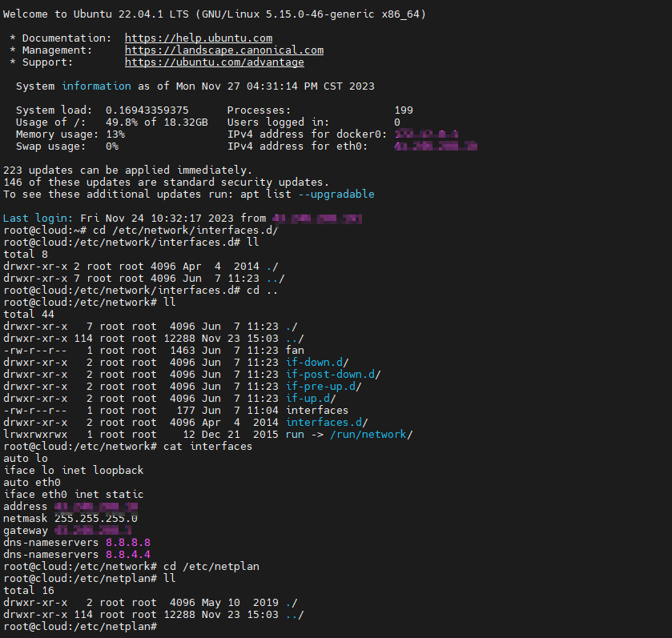Click the 'Welcome to Ubuntu 22.04.1 LTS' banner

click(x=215, y=14)
